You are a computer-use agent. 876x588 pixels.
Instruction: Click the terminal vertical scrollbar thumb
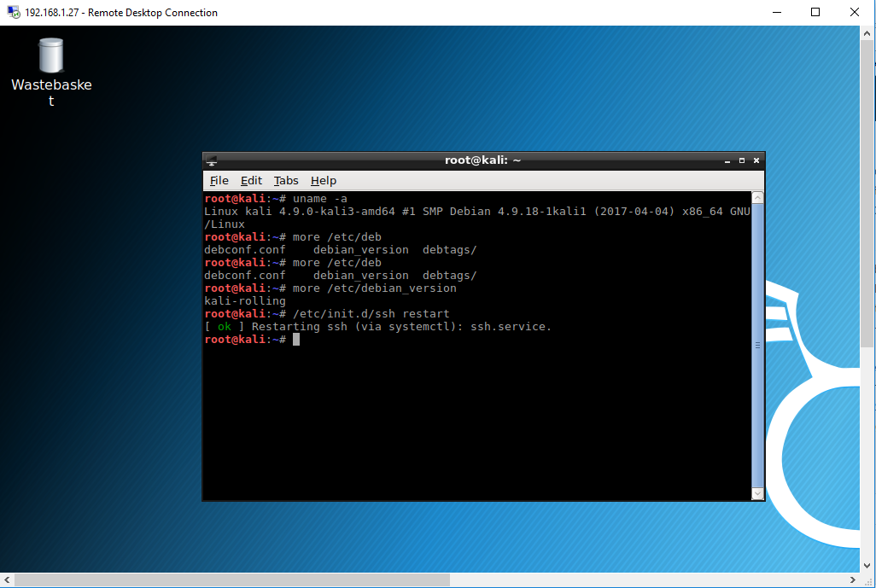[757, 345]
